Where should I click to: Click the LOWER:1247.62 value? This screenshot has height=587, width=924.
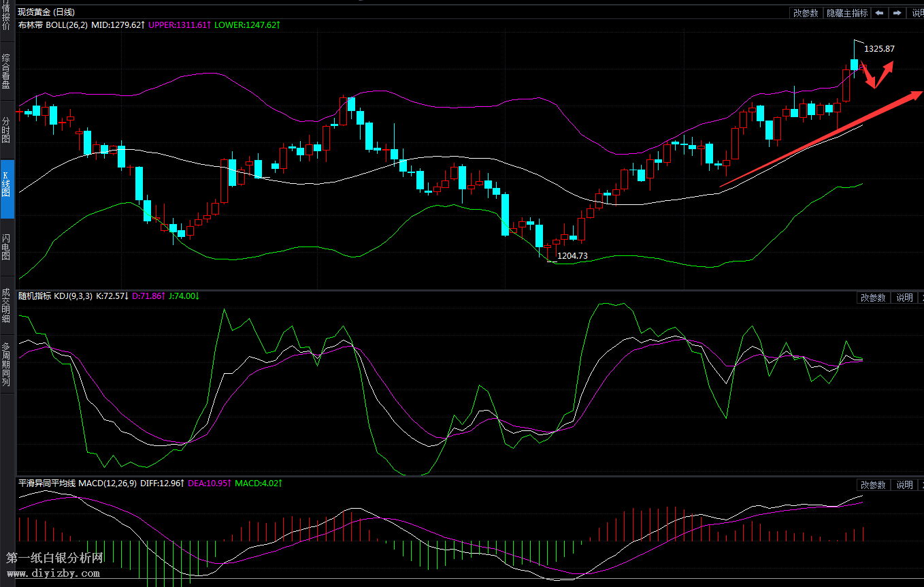coord(248,25)
